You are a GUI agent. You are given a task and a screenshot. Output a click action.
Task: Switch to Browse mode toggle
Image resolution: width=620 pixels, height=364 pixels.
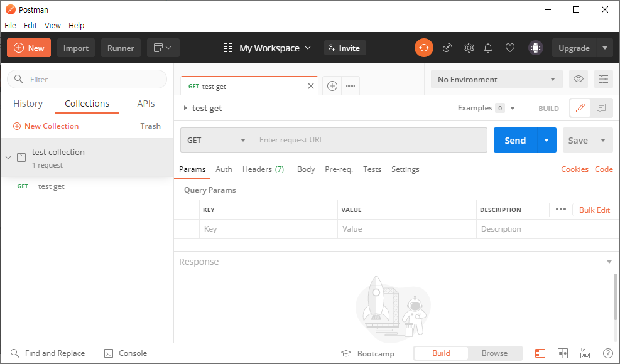coord(494,353)
